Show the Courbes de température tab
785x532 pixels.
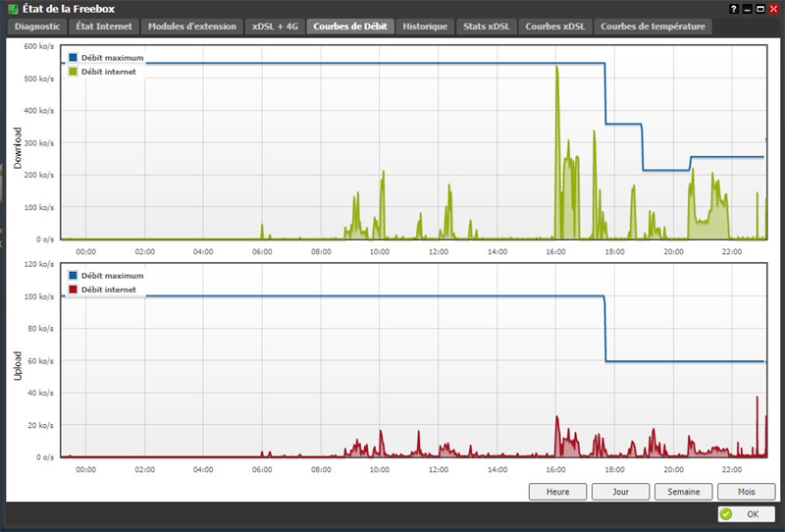pyautogui.click(x=653, y=27)
